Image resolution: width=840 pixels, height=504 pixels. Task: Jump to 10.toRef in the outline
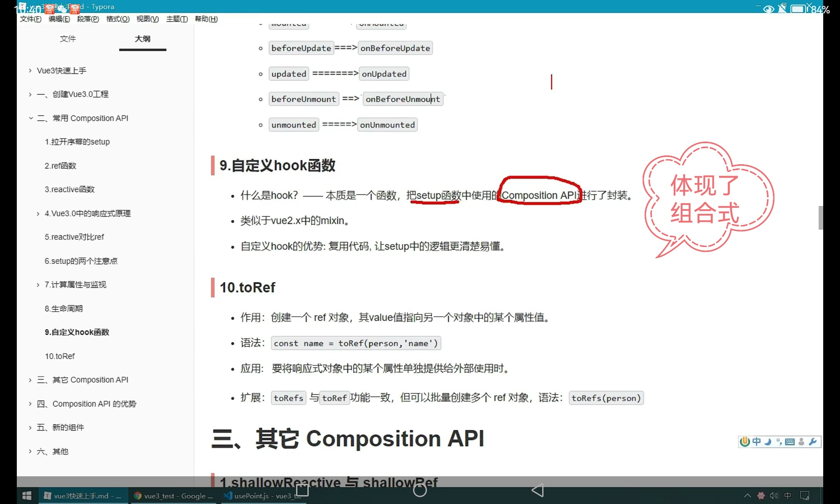60,356
